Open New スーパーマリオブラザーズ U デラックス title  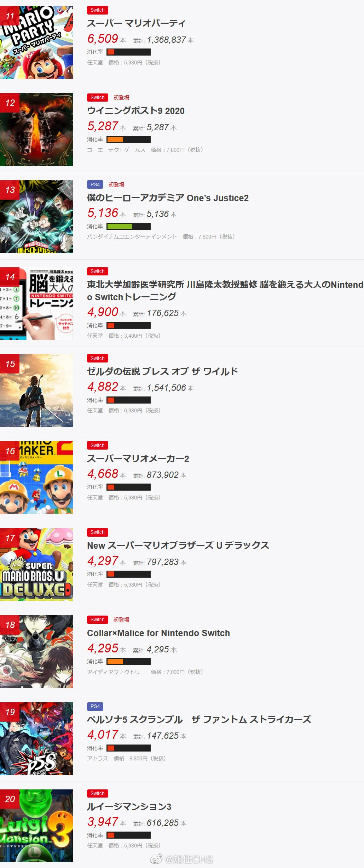[x=178, y=546]
